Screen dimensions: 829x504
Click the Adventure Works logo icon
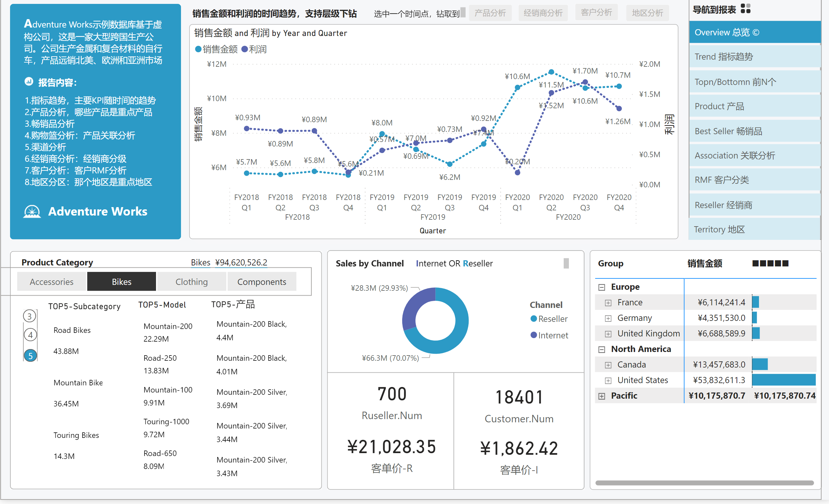(32, 211)
